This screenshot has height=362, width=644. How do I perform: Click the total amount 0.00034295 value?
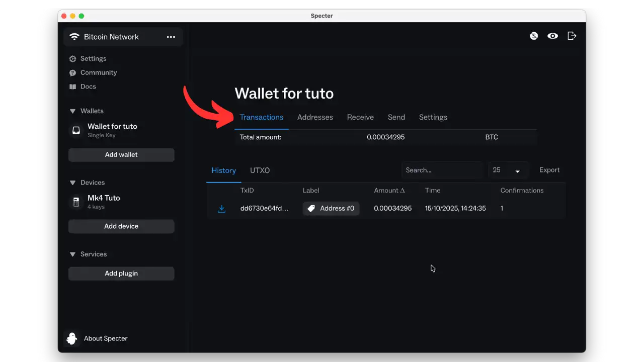pos(386,137)
